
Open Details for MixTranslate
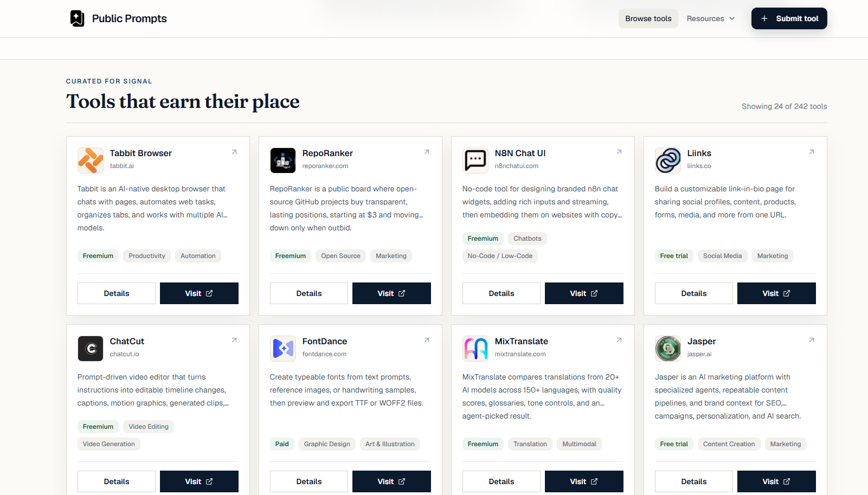click(501, 481)
